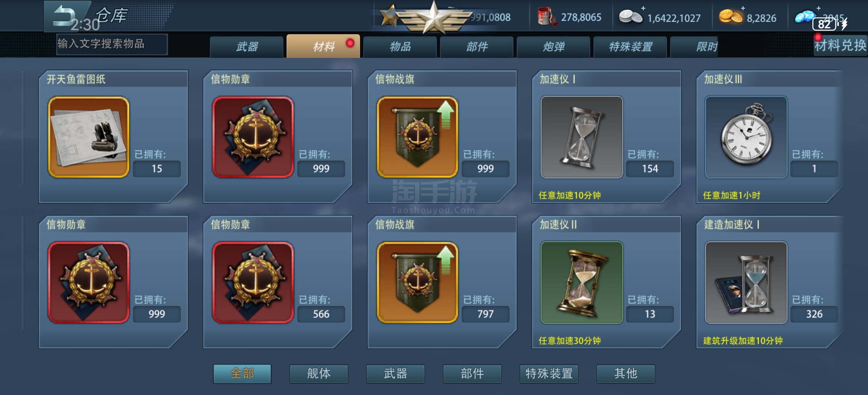This screenshot has width=868, height=395.
Task: Switch to the 限时 tab
Action: 707,47
